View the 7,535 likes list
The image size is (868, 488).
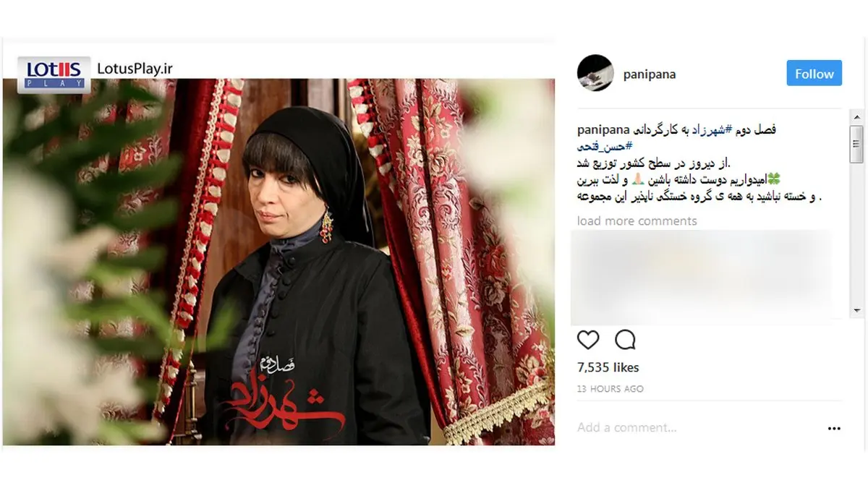click(x=608, y=368)
